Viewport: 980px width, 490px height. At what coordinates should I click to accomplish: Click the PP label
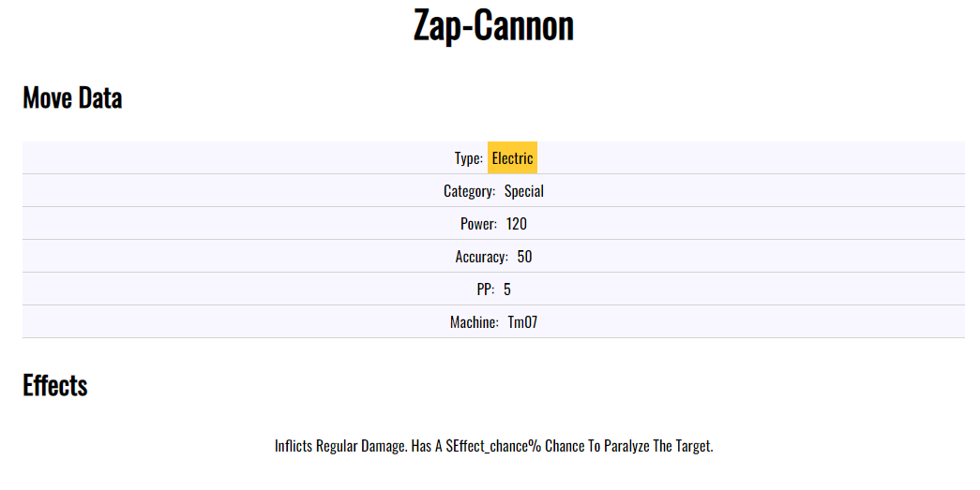coord(485,290)
